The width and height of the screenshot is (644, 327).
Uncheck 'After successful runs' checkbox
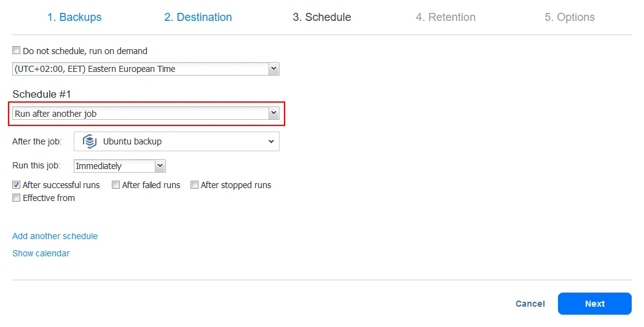tap(17, 185)
